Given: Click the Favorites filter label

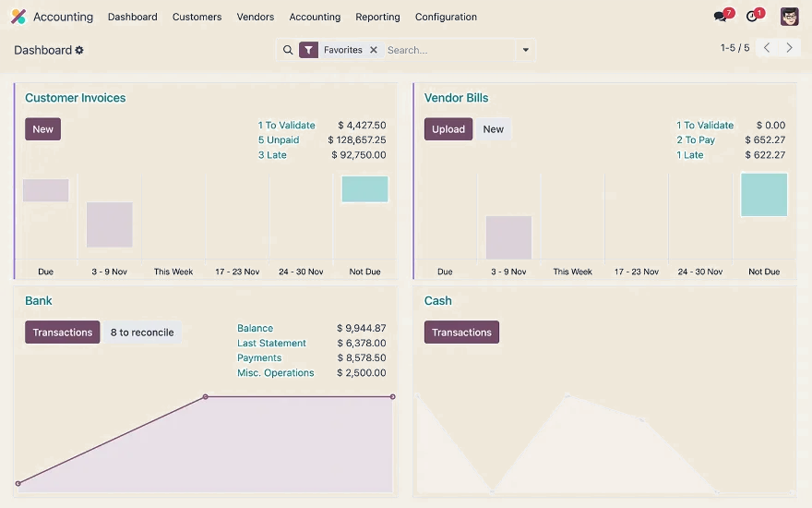Looking at the screenshot, I should coord(343,50).
